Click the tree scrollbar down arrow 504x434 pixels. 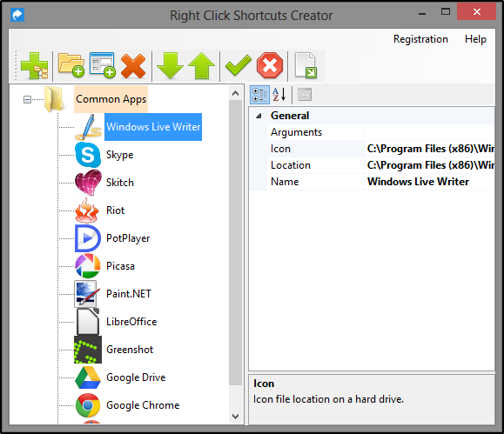click(235, 417)
